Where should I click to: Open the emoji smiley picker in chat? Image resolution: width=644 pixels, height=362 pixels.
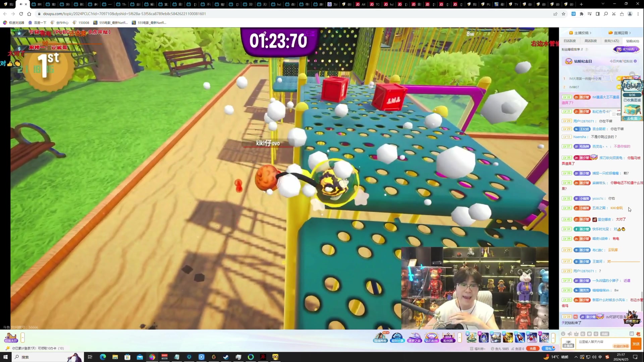(563, 334)
